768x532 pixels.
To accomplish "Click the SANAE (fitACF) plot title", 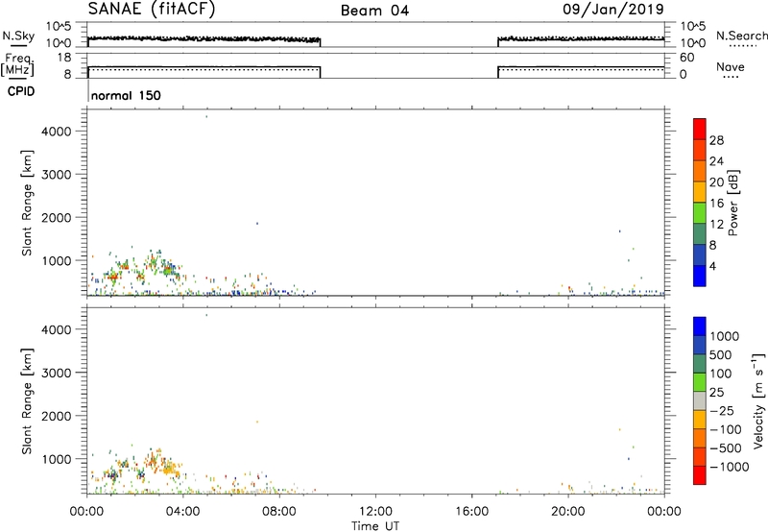I will [152, 10].
